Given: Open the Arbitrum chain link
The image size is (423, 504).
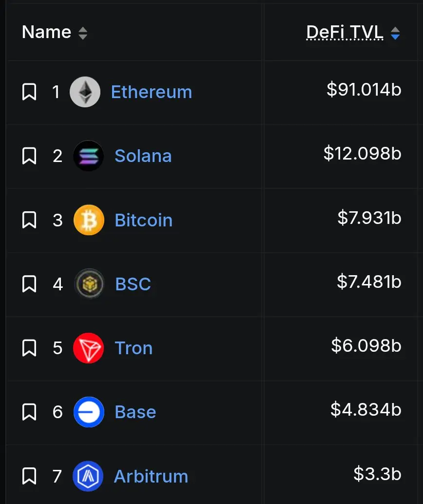Looking at the screenshot, I should [x=151, y=476].
